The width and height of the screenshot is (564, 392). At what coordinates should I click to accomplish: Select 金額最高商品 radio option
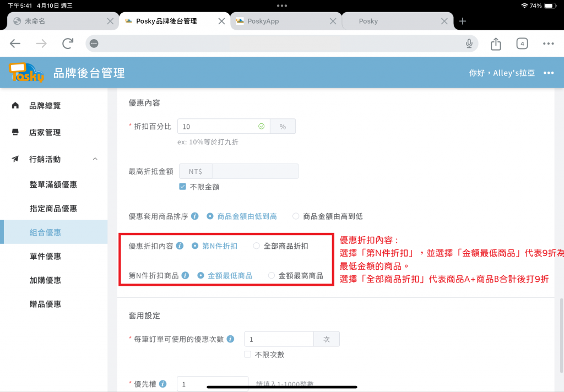pos(271,275)
